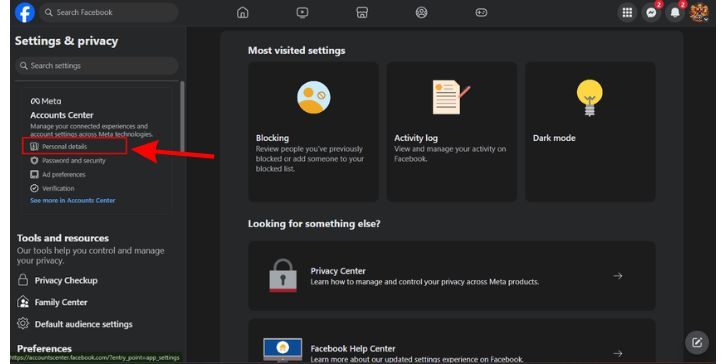Open the Groups tab icon
This screenshot has height=364, width=726.
click(x=421, y=13)
